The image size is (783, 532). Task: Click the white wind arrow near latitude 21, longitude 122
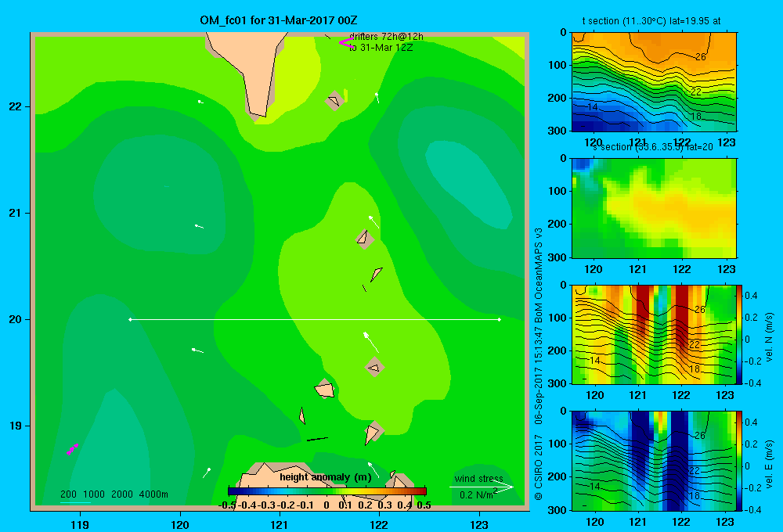(x=373, y=221)
